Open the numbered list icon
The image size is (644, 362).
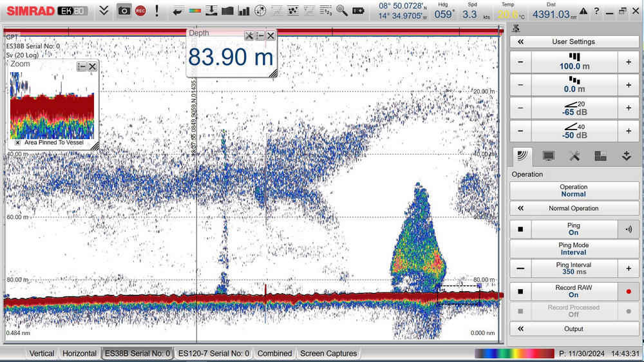tap(326, 11)
